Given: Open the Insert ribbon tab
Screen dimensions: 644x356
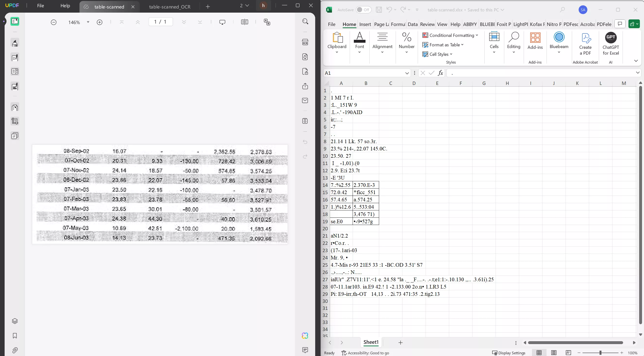Looking at the screenshot, I should click(x=365, y=24).
